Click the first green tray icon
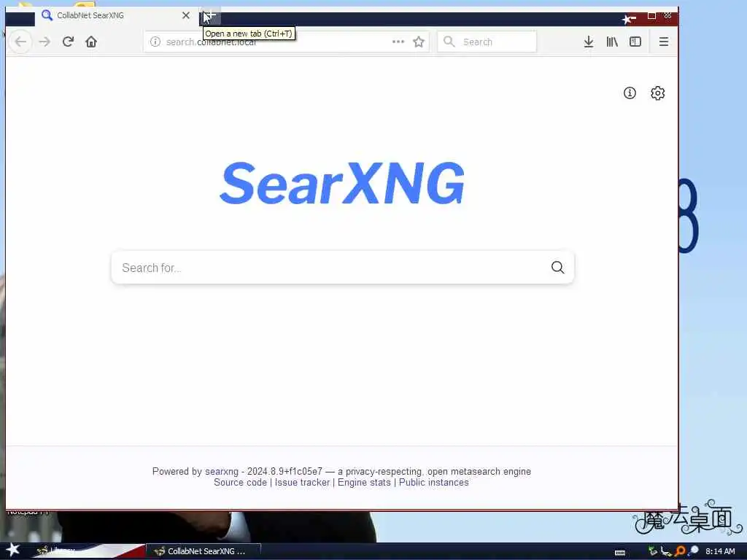The image size is (747, 560). [653, 551]
